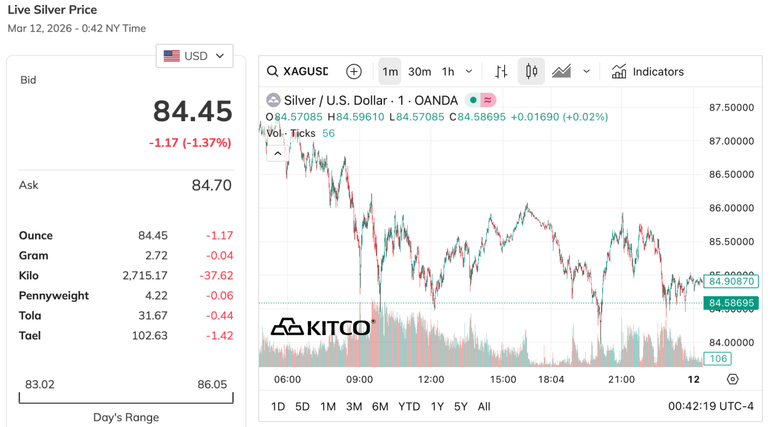
Task: Click the Kitco logo on chart
Action: (x=322, y=327)
